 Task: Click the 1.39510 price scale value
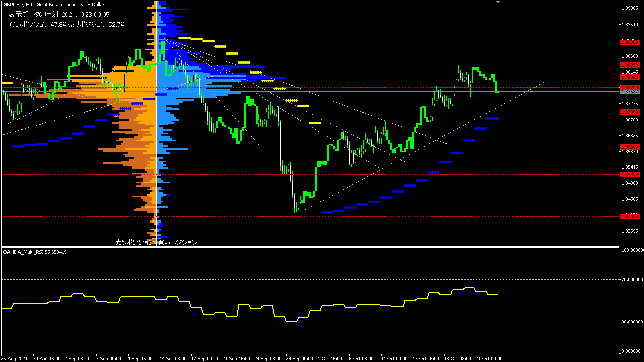pyautogui.click(x=630, y=24)
